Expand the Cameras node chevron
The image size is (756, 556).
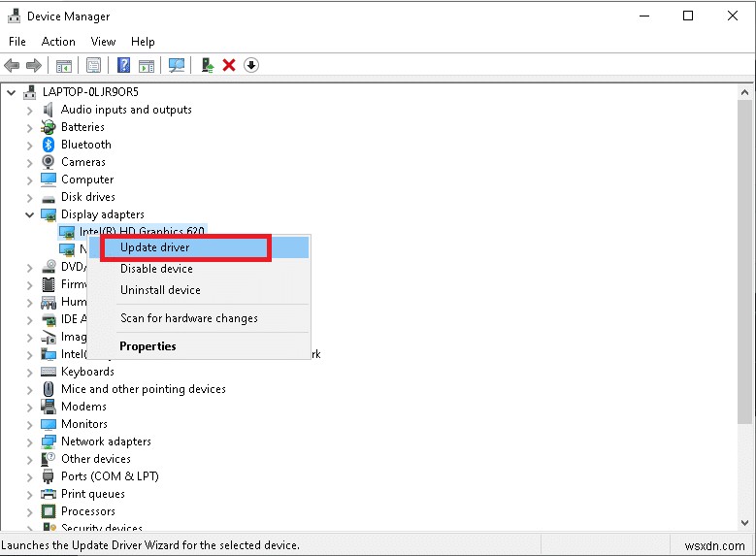29,163
